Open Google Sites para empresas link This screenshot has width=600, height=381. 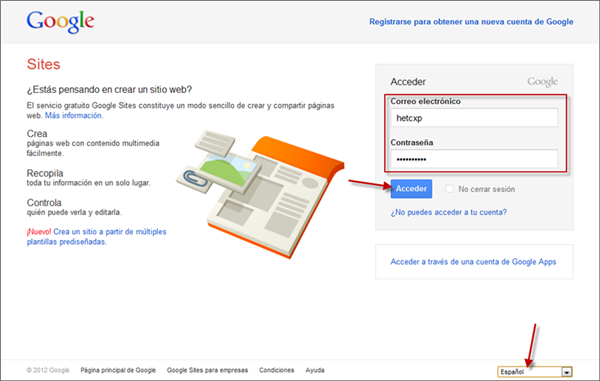[207, 370]
